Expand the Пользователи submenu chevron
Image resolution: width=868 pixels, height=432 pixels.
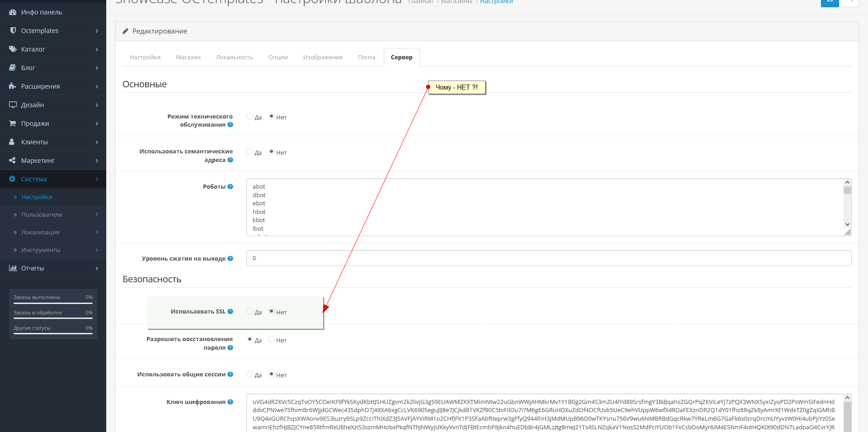[x=97, y=214]
